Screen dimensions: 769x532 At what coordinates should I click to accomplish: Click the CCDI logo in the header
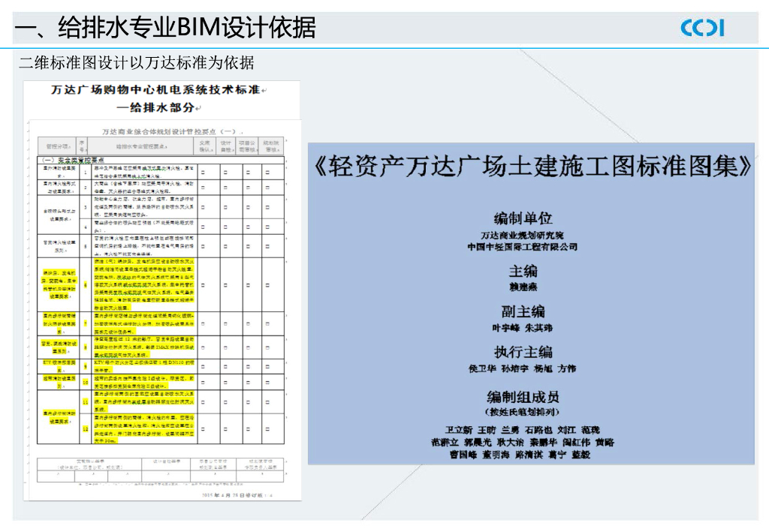tap(702, 28)
